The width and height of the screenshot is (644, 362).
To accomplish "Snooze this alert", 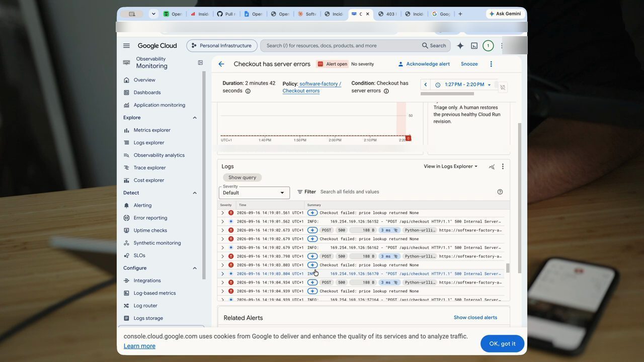I will click(x=469, y=64).
